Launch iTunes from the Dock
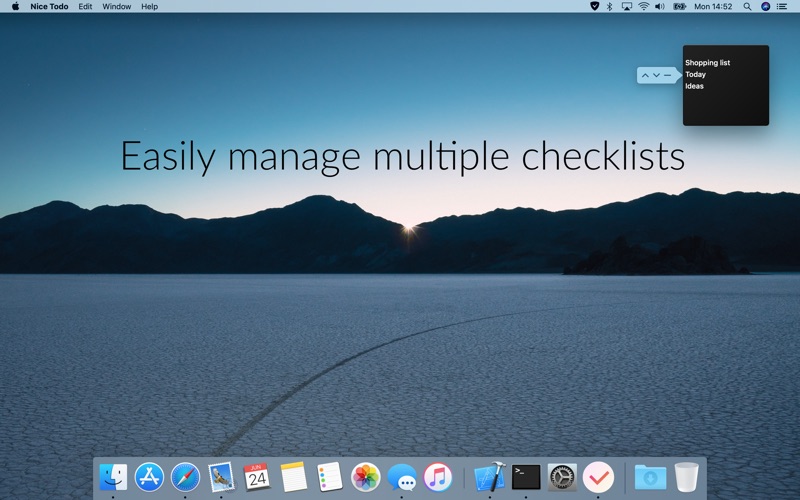 (x=438, y=477)
